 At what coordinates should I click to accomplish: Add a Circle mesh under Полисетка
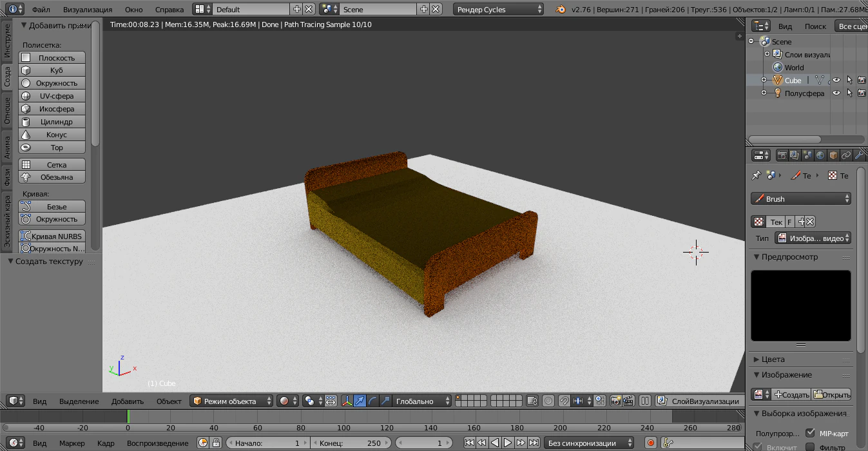tap(52, 83)
